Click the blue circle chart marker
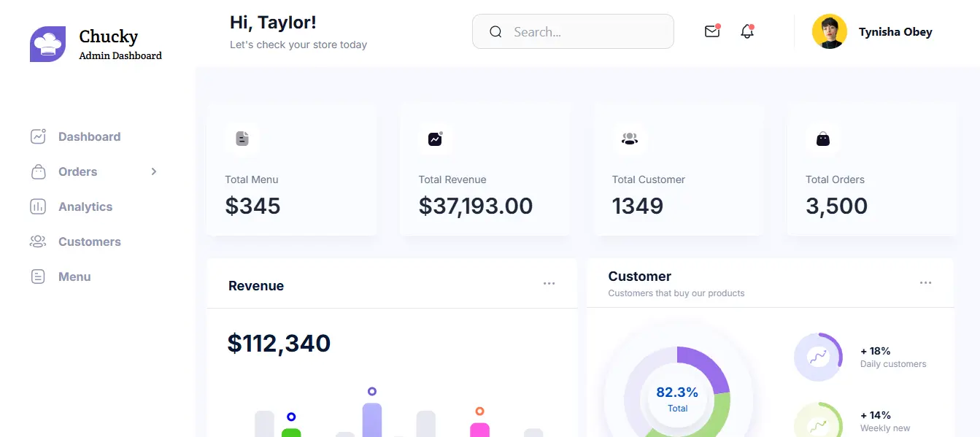Viewport: 980px width, 437px height. click(x=291, y=417)
